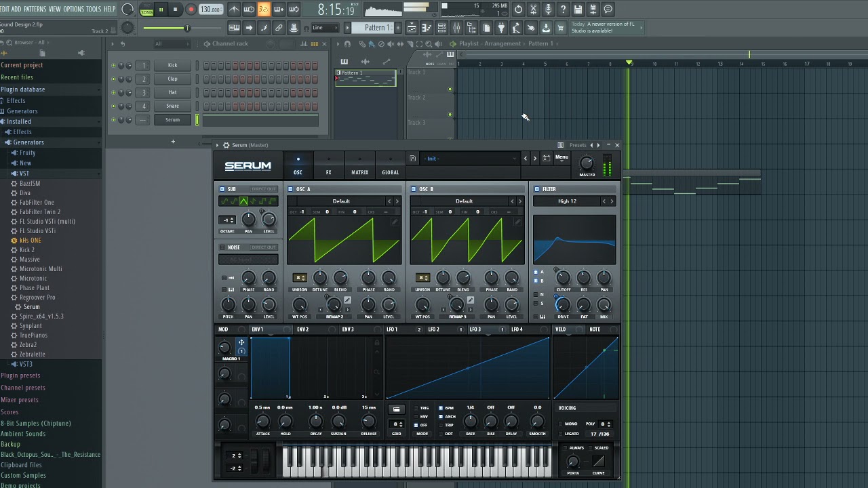
Task: Click the Macro 1 drag-assign cross icon
Action: tap(241, 342)
